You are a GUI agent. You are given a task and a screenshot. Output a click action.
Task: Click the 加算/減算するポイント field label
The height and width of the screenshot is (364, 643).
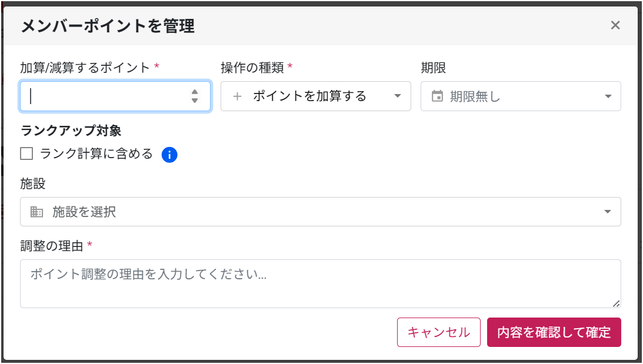(85, 68)
